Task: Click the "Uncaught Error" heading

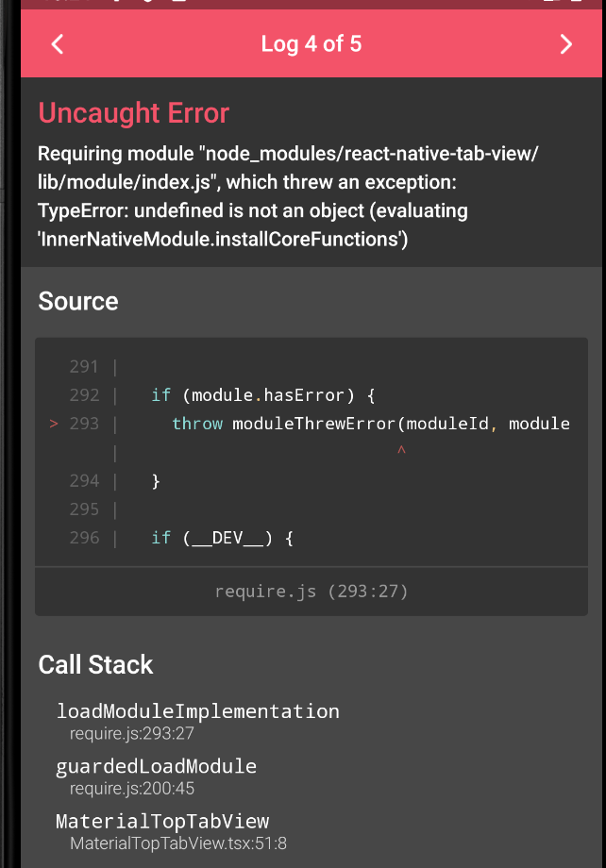Action: [x=133, y=113]
